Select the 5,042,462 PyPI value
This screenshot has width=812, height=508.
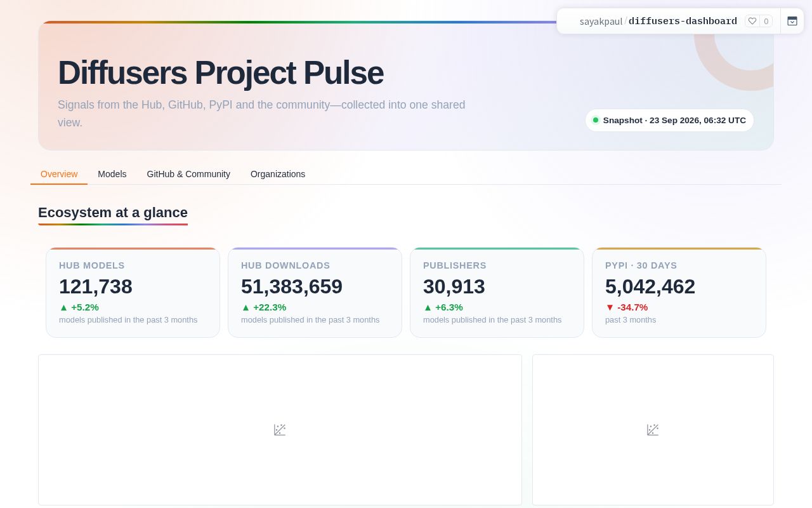coord(650,286)
